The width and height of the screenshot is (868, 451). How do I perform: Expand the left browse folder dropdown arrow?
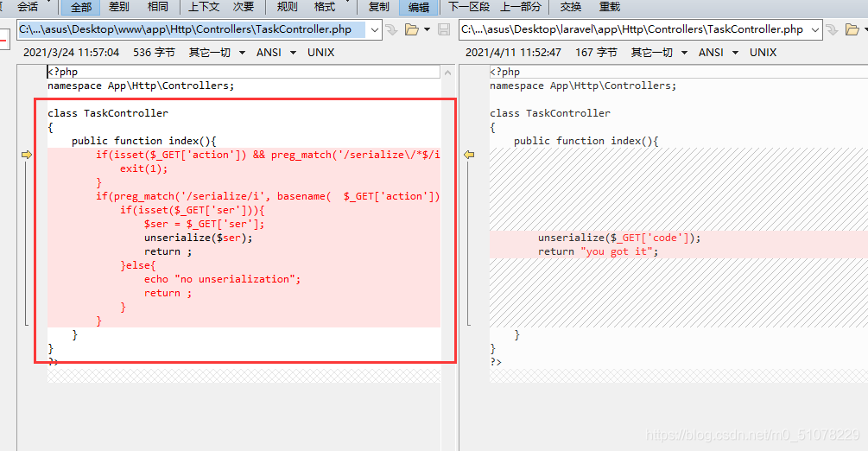tap(427, 30)
